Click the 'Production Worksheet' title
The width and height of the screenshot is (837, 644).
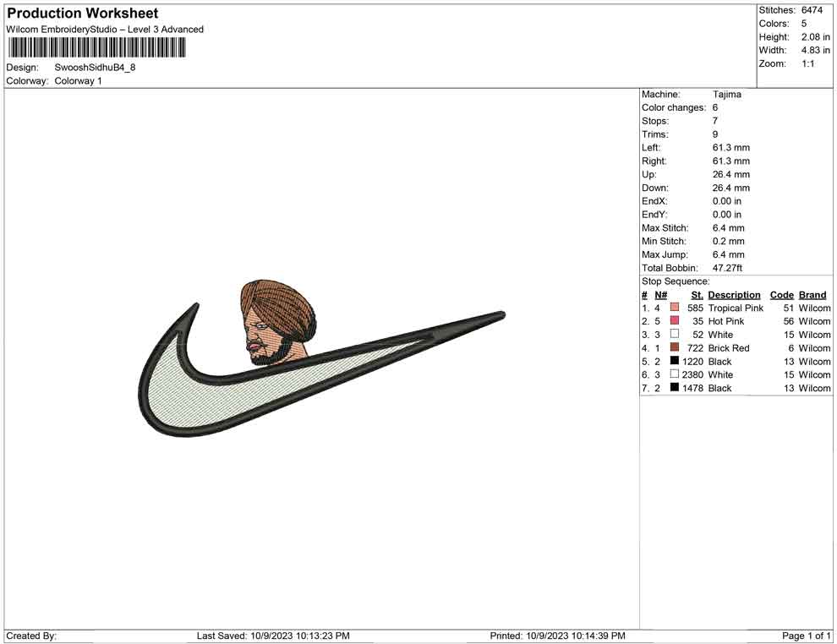click(x=83, y=14)
